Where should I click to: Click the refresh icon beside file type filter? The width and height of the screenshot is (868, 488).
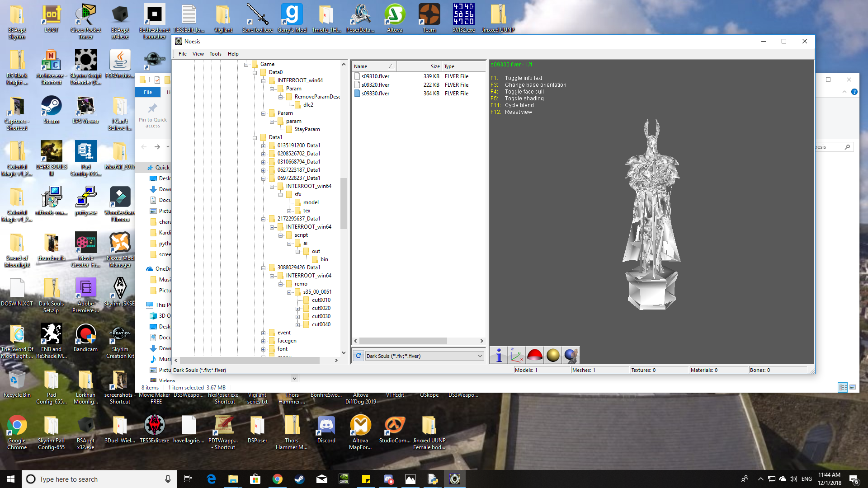point(359,356)
